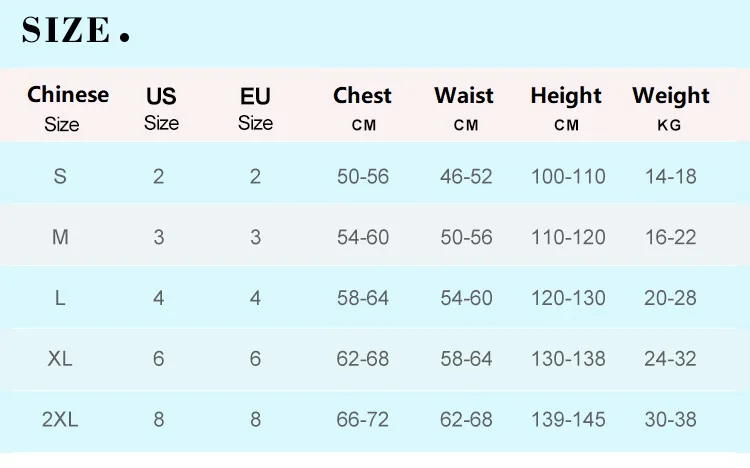Click the M size row label
This screenshot has width=750, height=468.
pyautogui.click(x=60, y=237)
